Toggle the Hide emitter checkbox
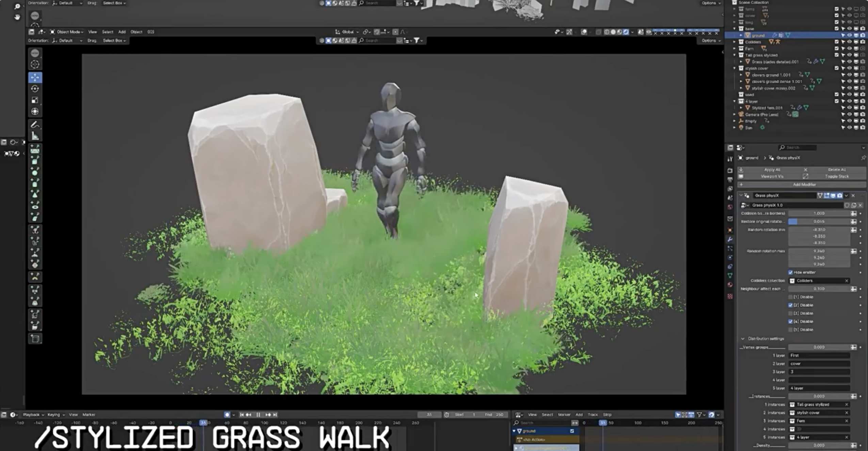The height and width of the screenshot is (451, 868). [x=790, y=272]
